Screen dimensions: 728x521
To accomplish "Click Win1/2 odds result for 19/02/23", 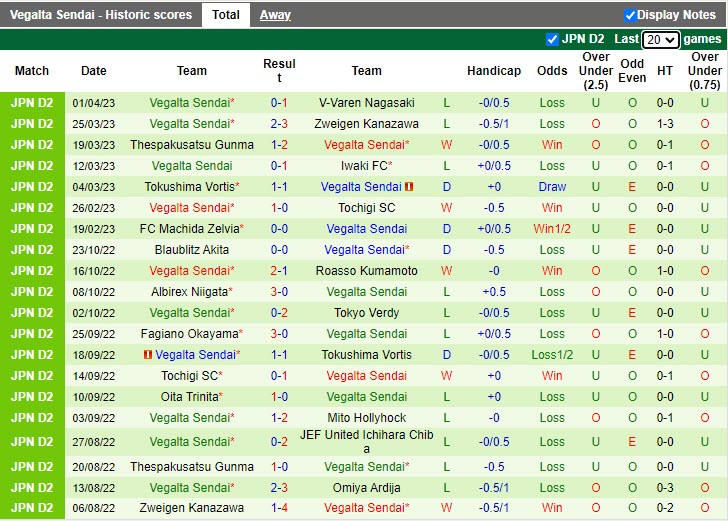I will [x=552, y=229].
